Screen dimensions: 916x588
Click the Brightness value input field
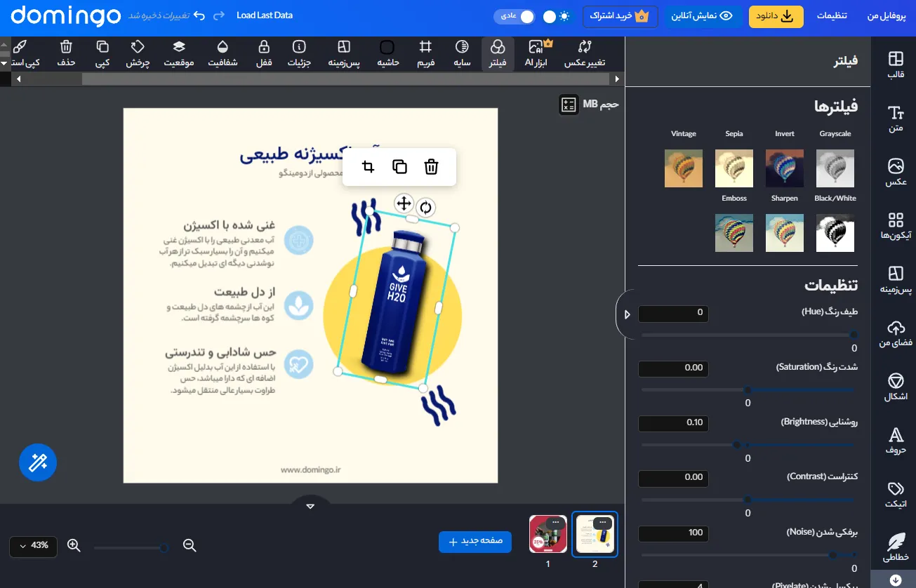[x=673, y=422]
